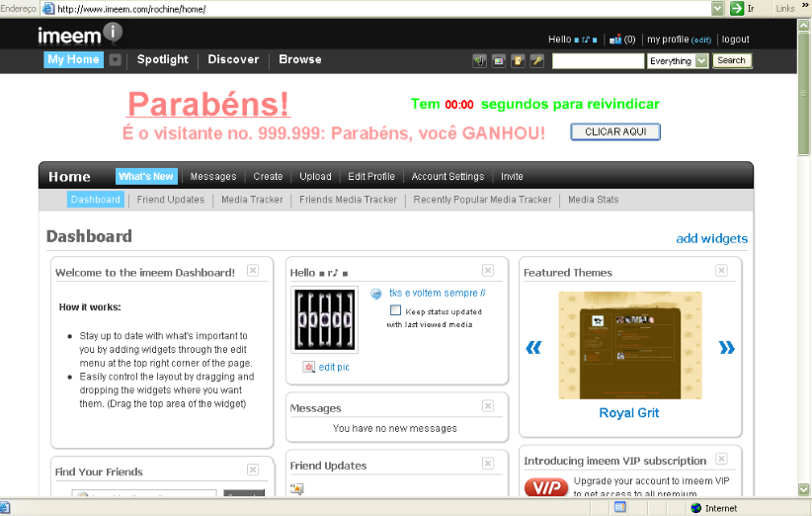Close the Find Your Friends widget
This screenshot has width=812, height=516.
253,470
